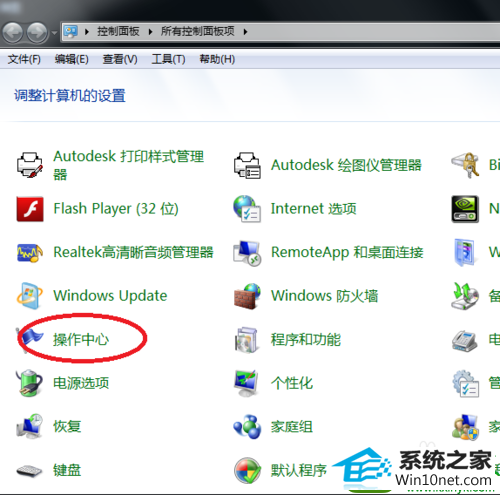Open the Autodesk plotter manager icon
Image resolution: width=500 pixels, height=495 pixels.
tap(247, 165)
